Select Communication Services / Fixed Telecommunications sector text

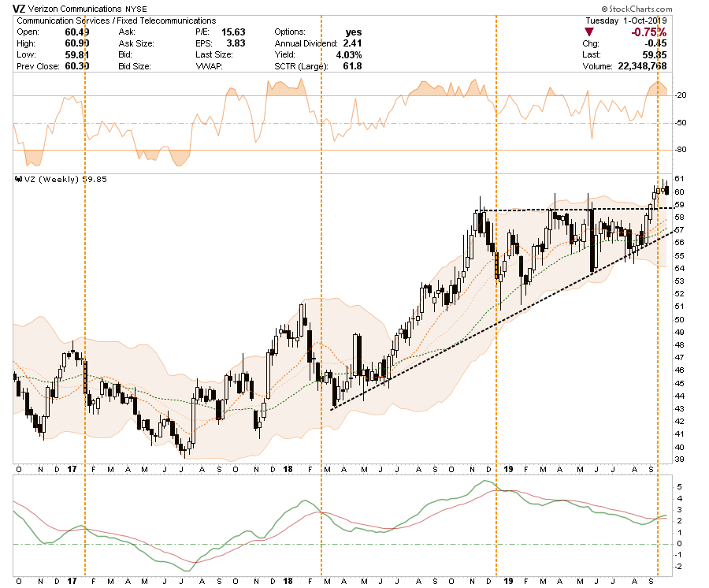117,20
